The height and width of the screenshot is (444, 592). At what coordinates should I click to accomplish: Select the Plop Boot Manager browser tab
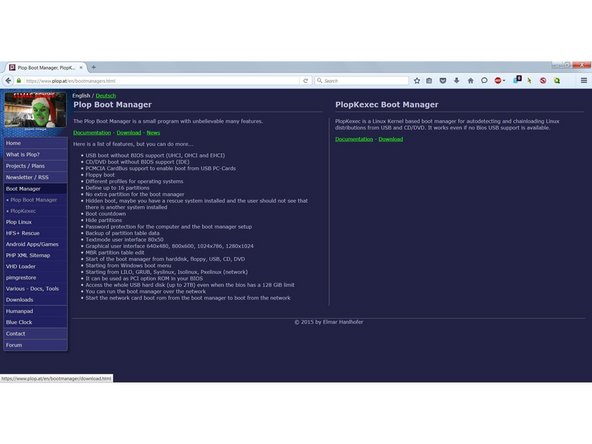point(46,68)
